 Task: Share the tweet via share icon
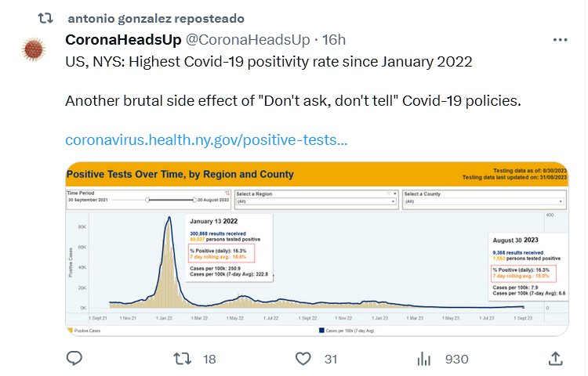coord(554,358)
